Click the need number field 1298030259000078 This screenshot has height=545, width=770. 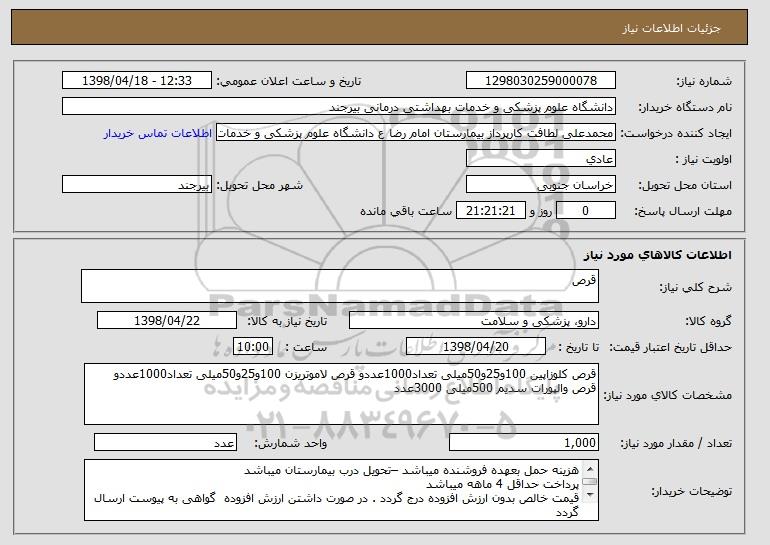click(x=541, y=81)
